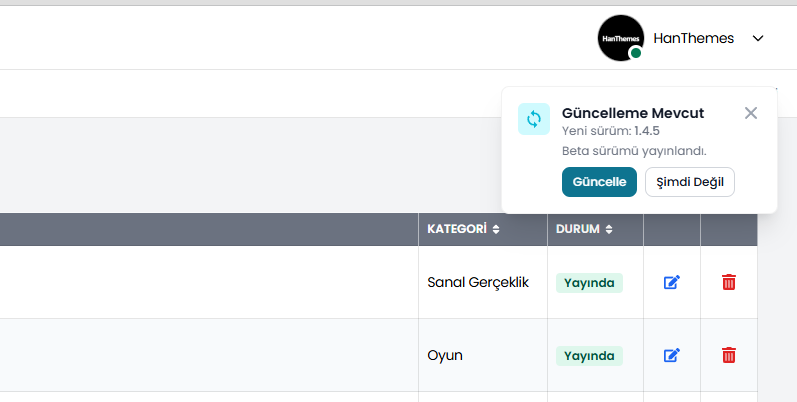Edit the Oyun row
Screen dimensions: 797x402
pos(672,355)
